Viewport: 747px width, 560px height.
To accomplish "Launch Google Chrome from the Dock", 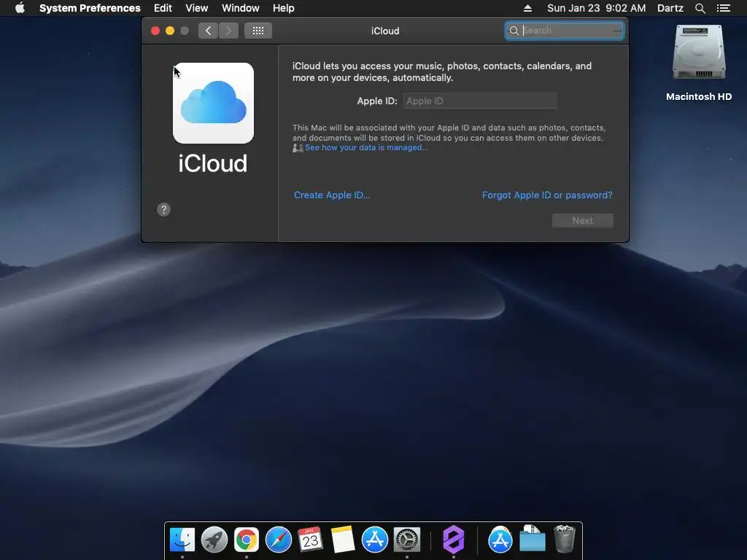I will click(x=247, y=540).
